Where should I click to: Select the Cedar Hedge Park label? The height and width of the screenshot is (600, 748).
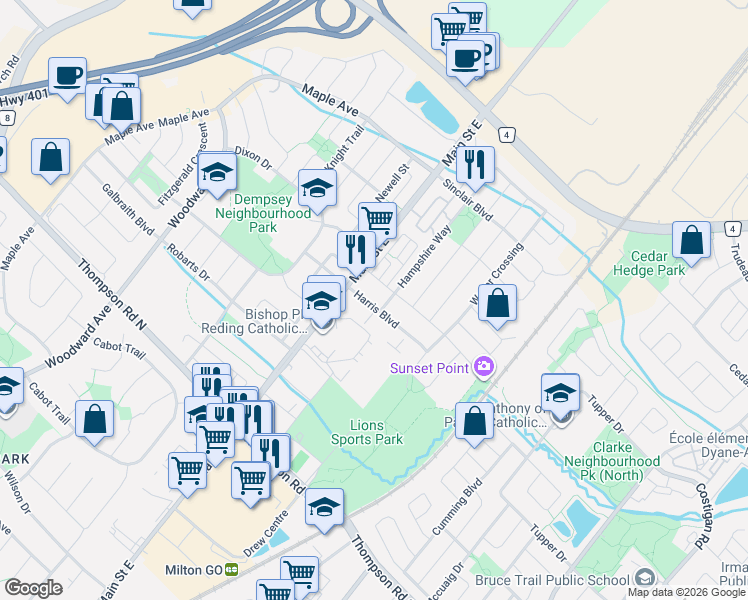(649, 263)
